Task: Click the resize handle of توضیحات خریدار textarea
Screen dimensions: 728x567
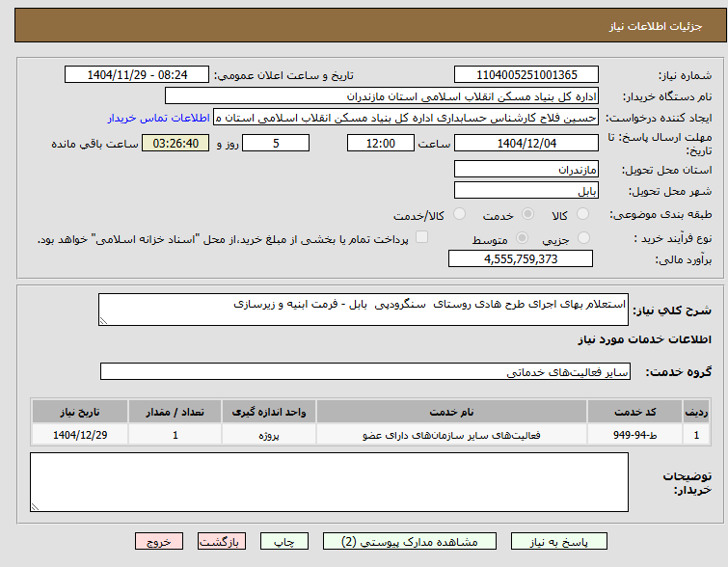Action: coord(35,507)
